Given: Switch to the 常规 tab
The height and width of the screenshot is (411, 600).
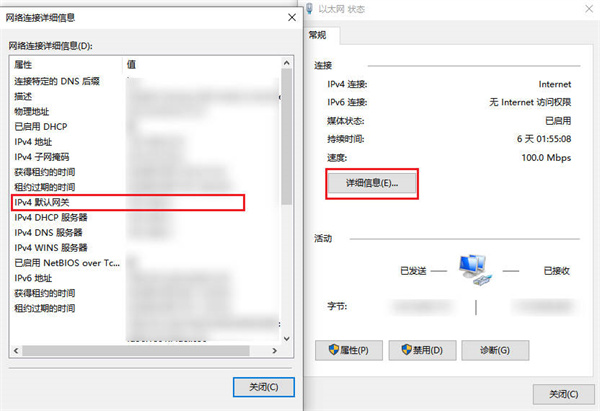Looking at the screenshot, I should (x=317, y=35).
